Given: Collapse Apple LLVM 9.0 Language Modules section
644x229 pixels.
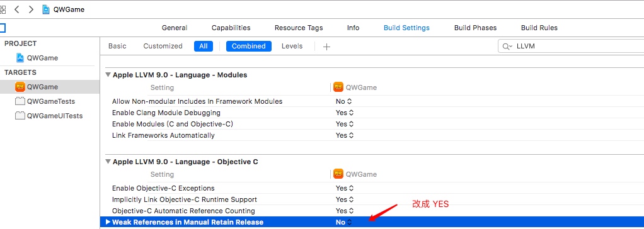Looking at the screenshot, I should click(108, 75).
